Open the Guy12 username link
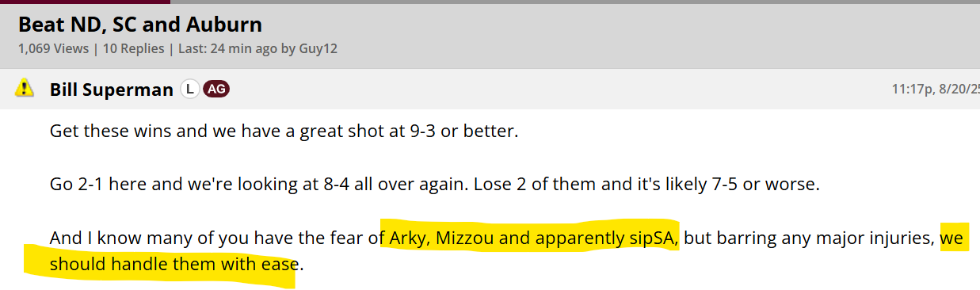This screenshot has width=980, height=290. pos(318,48)
